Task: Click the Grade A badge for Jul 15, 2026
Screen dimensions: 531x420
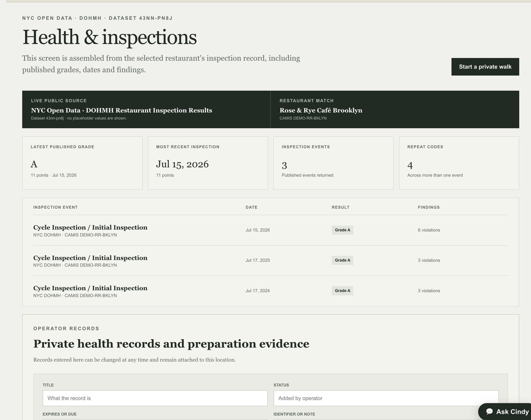Action: coord(342,230)
